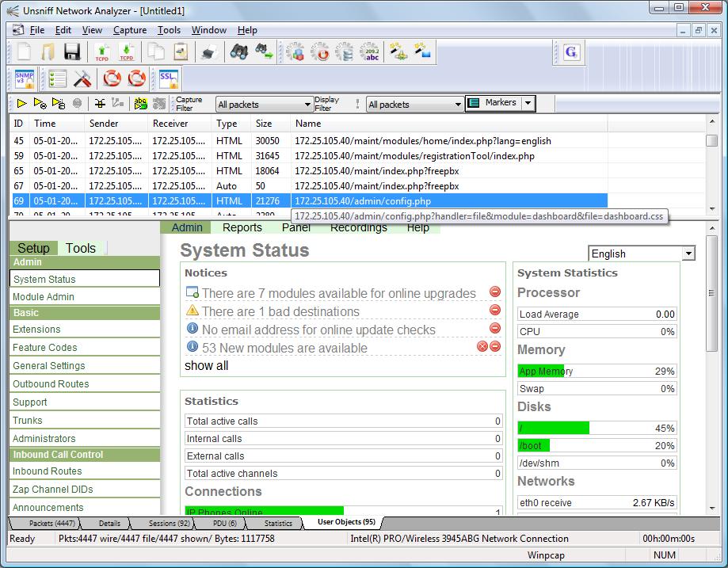Start capture with the yellow play icon
728x568 pixels.
(x=21, y=103)
